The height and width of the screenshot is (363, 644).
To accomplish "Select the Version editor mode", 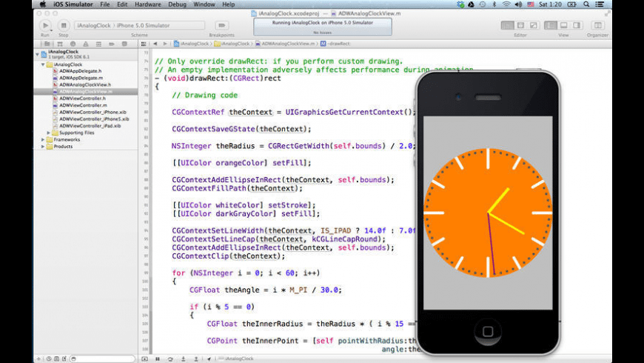I will [x=534, y=25].
